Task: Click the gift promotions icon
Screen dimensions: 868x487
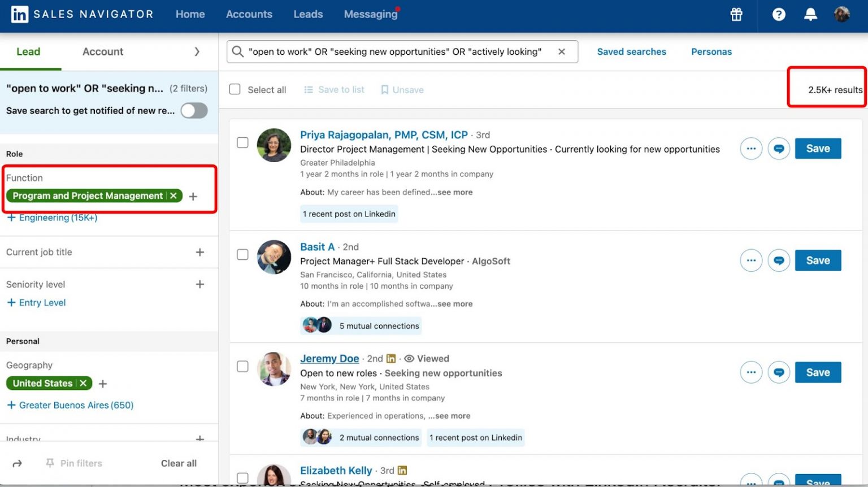Action: (x=736, y=15)
